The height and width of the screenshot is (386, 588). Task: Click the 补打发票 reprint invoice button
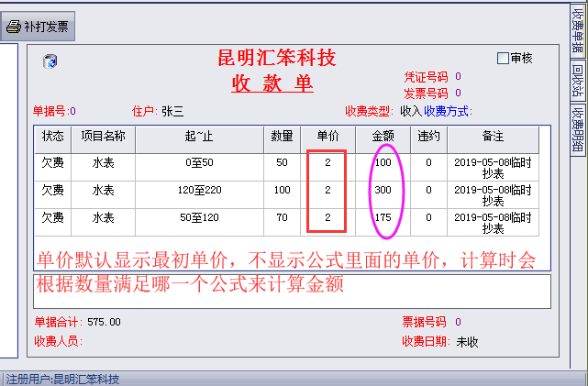click(x=38, y=27)
